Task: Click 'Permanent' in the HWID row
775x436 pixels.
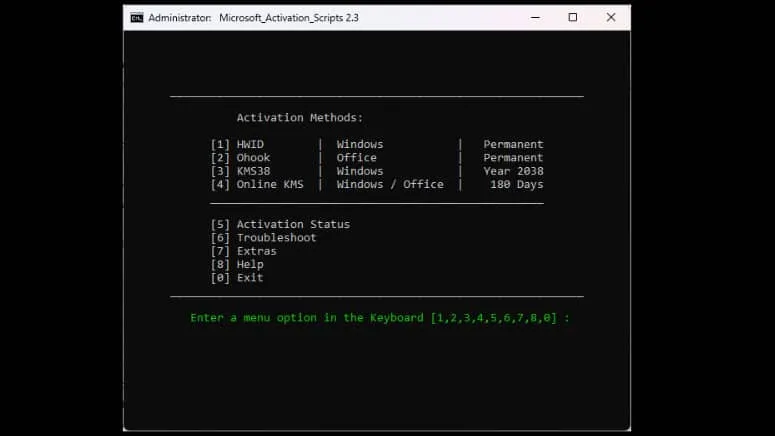Action: pos(514,144)
